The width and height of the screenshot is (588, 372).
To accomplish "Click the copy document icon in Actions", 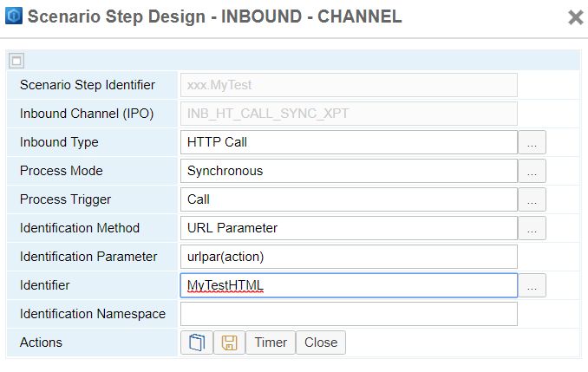I will point(197,343).
